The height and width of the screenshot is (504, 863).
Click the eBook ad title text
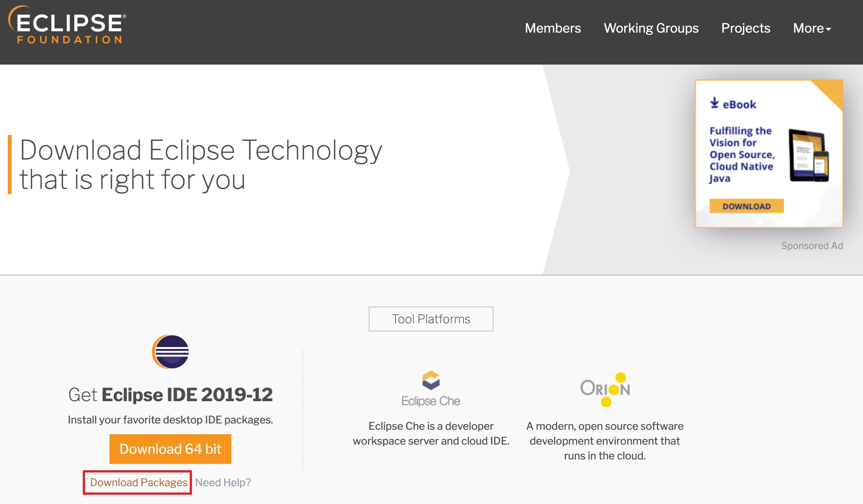point(741,154)
